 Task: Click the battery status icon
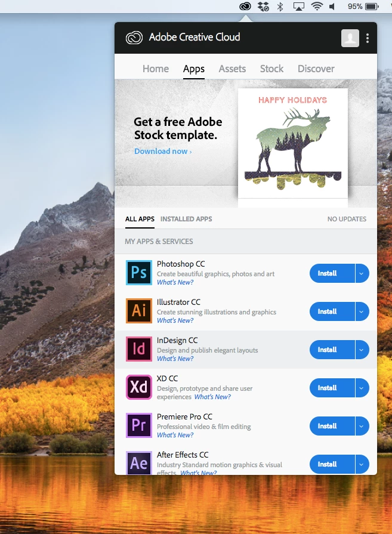pyautogui.click(x=372, y=7)
